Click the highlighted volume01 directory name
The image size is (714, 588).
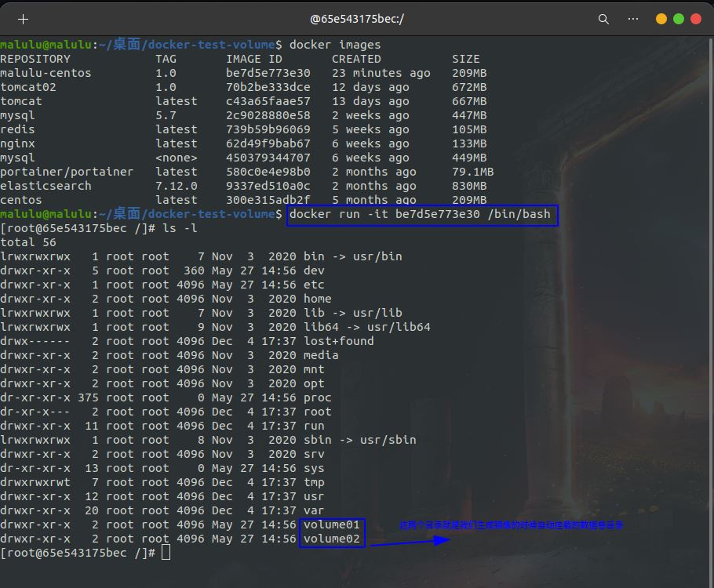coord(332,524)
